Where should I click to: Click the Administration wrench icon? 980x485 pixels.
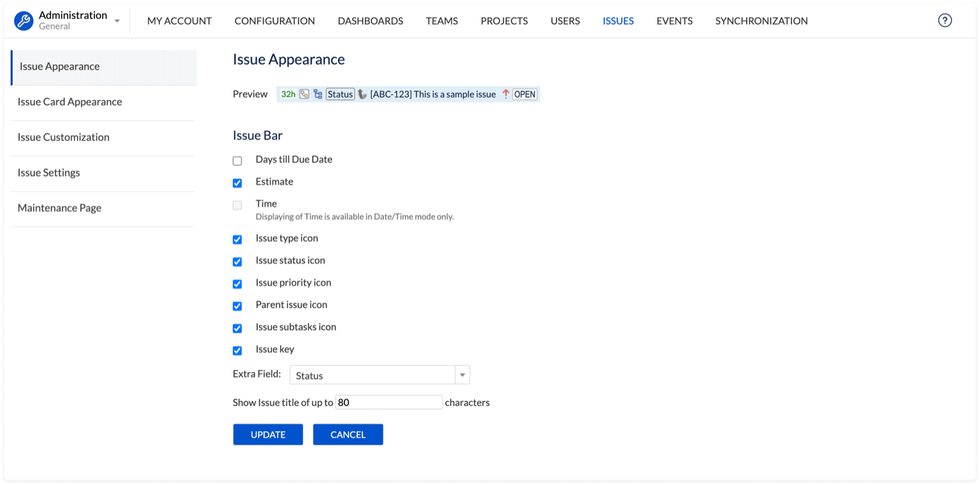[24, 20]
